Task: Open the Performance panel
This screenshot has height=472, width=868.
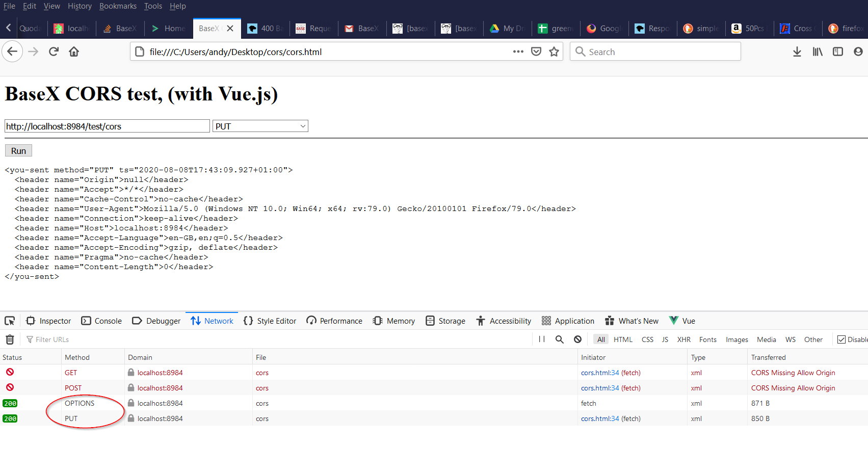Action: coord(334,321)
